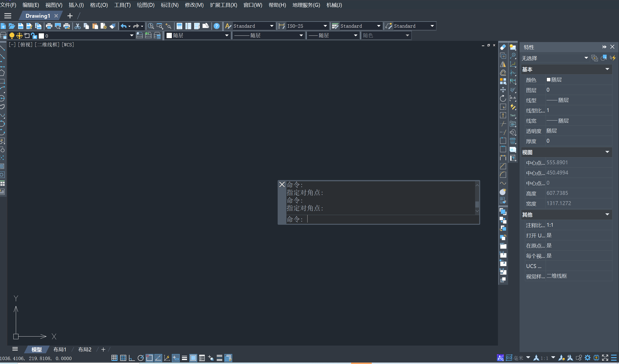Screen dimensions: 619x364
Task: Open the 修改(M) menu
Action: [194, 5]
